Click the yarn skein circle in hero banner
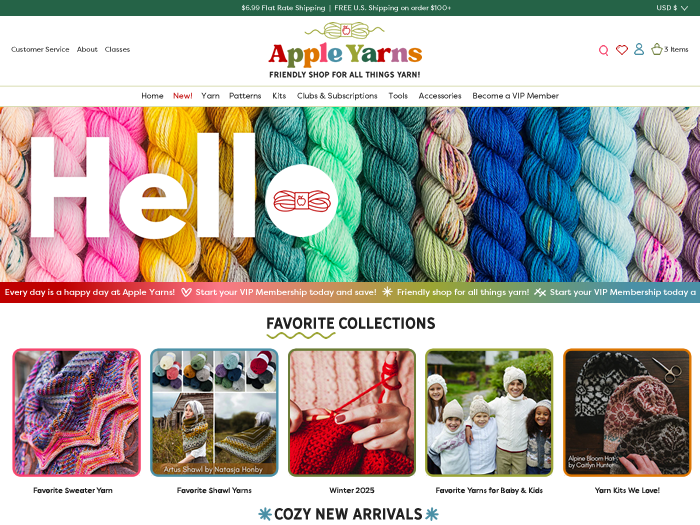700x525 pixels. click(301, 200)
